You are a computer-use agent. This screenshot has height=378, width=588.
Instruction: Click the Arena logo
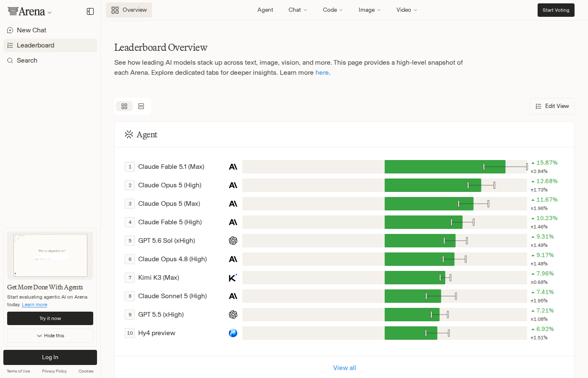click(x=26, y=12)
